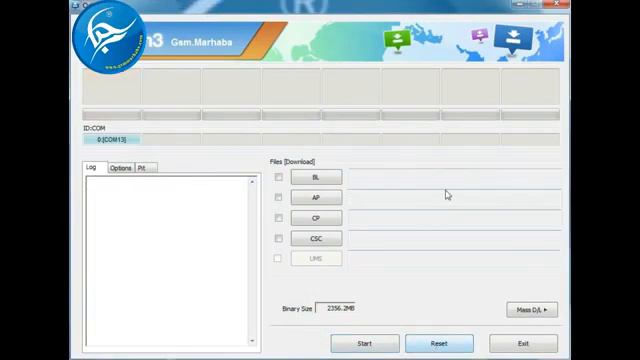This screenshot has width=640, height=360.
Task: Click the Binary Size label
Action: tap(297, 309)
